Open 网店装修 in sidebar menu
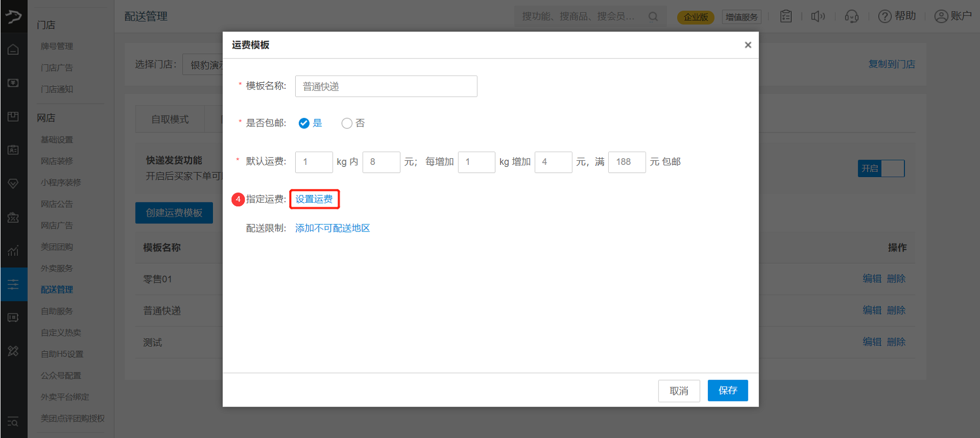The width and height of the screenshot is (980, 438). 57,161
